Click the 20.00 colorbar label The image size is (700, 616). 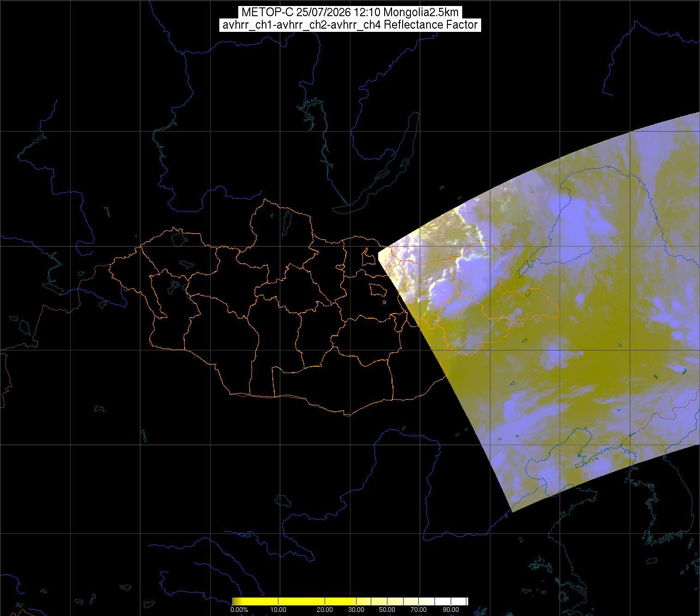(x=325, y=610)
